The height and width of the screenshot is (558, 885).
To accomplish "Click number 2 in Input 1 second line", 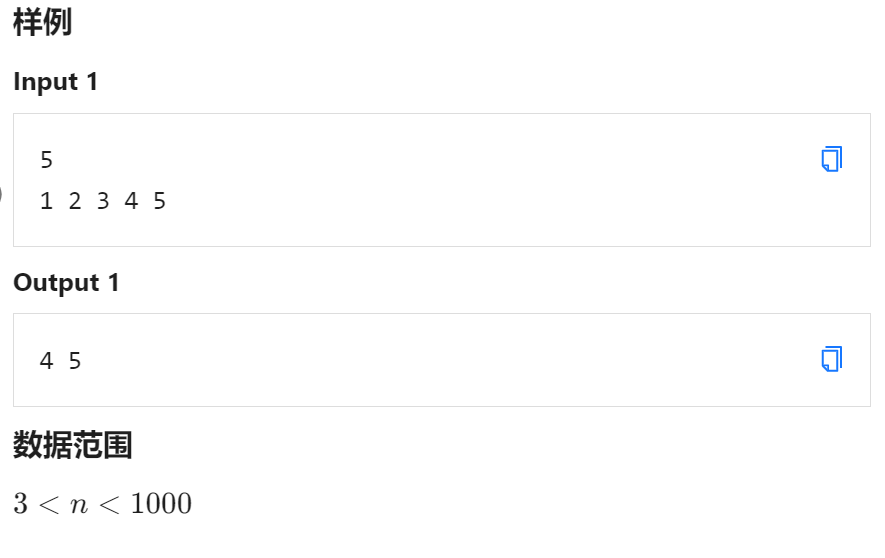I will [75, 201].
